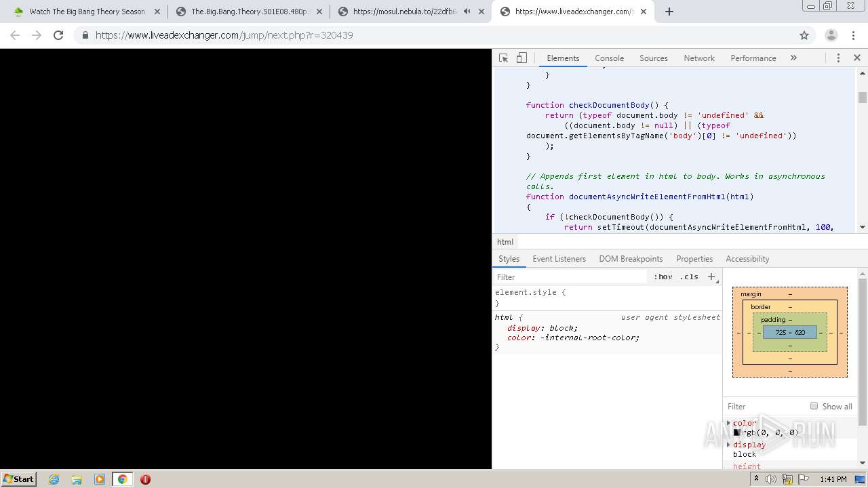Focus the Styles filter field

tap(571, 277)
